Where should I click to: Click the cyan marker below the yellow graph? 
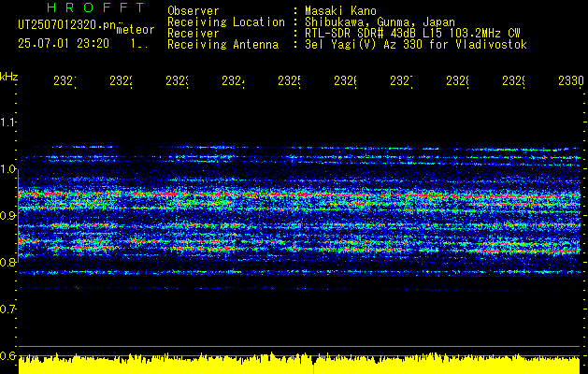313,369
